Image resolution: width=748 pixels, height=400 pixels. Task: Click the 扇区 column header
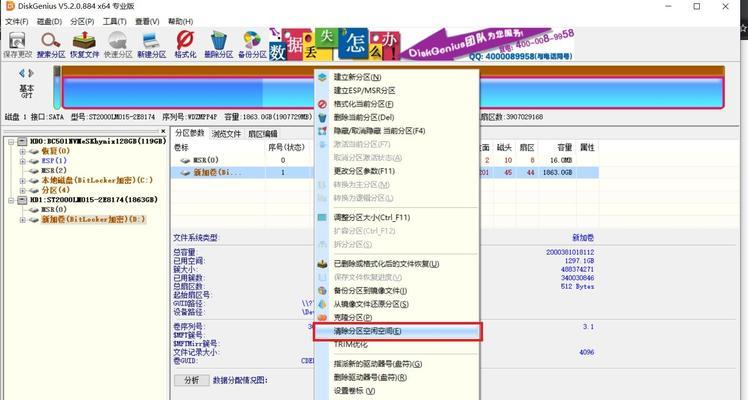point(527,147)
